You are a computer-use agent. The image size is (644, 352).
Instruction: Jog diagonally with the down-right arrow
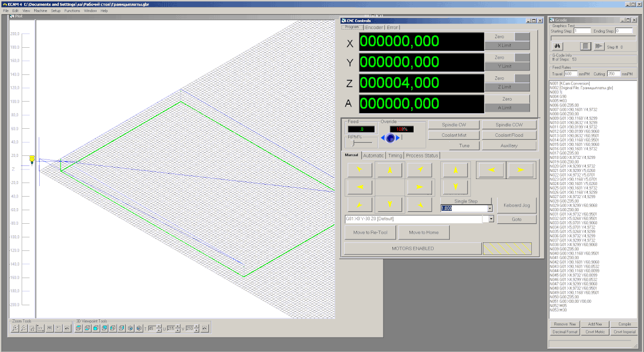click(x=420, y=204)
